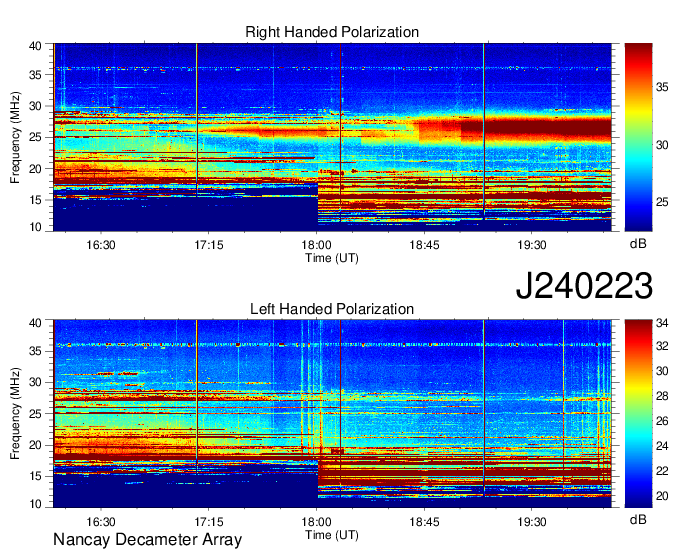Viewport: 680px width, 552px height.
Task: Click the 17:15 tick of Left Handed plot
Action: pos(209,522)
